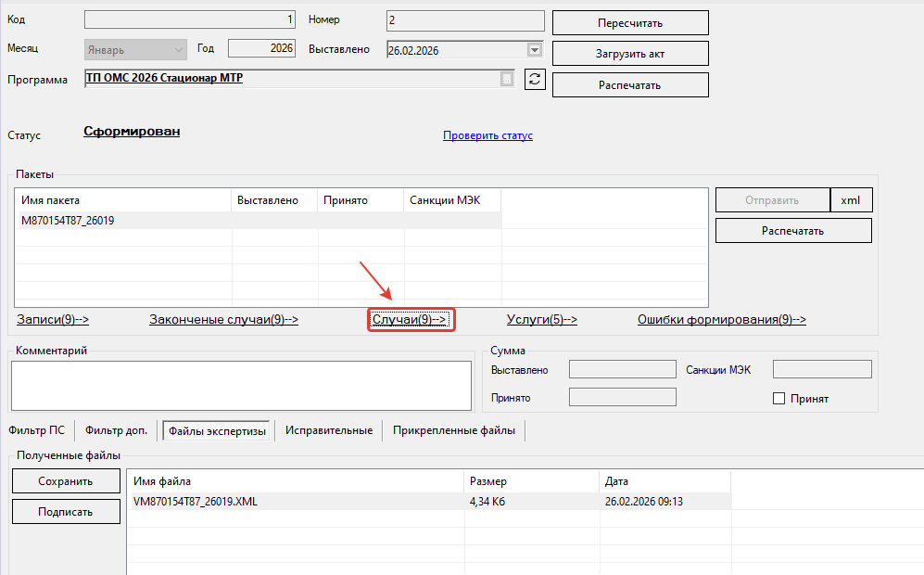Open the Прикрепленные файлы tab
924x575 pixels.
point(454,430)
